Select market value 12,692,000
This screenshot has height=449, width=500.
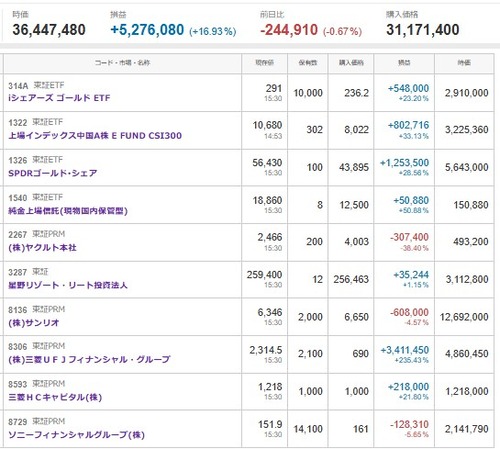(x=464, y=317)
